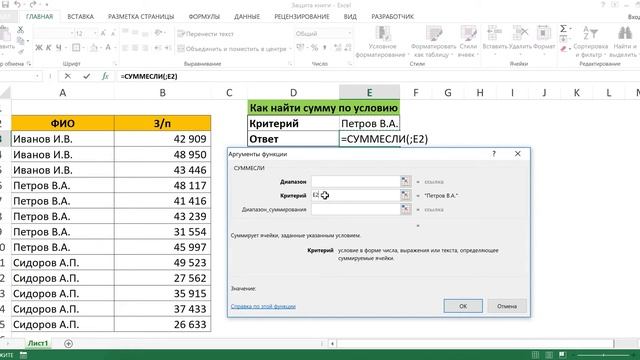Click the Percent style icon

[314, 48]
